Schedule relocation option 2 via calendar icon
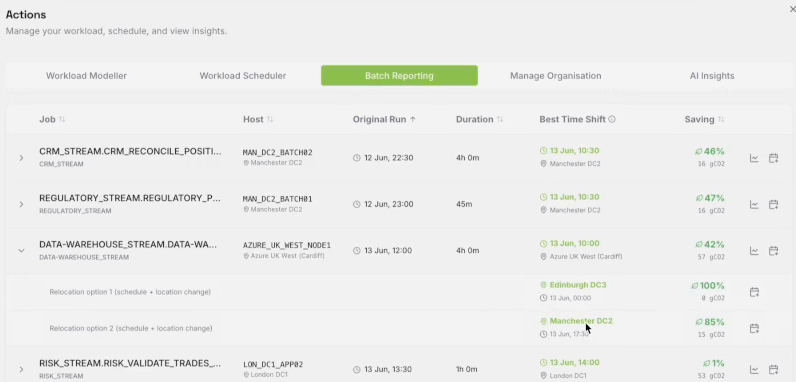The image size is (796, 382). click(x=754, y=329)
